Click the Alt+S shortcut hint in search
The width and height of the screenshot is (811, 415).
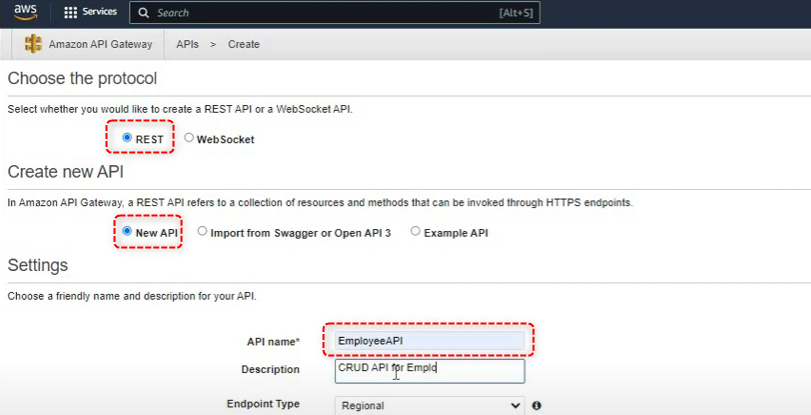pyautogui.click(x=516, y=13)
